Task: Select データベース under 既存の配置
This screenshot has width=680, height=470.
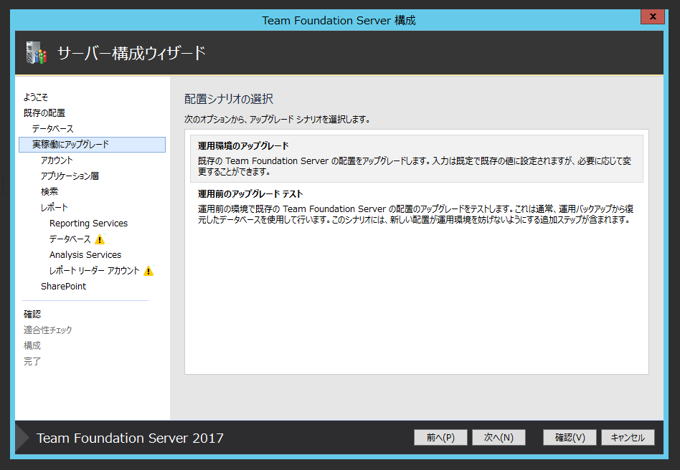Action: click(52, 129)
